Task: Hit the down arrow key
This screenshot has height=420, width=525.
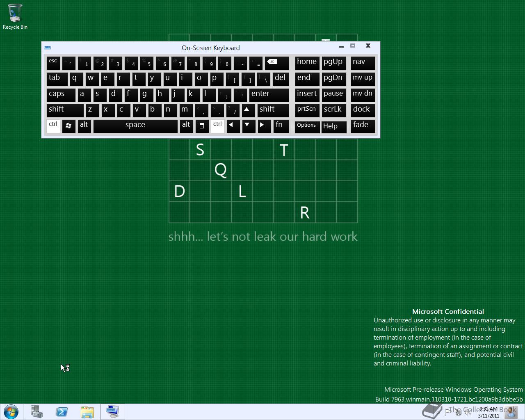Action: click(x=248, y=126)
